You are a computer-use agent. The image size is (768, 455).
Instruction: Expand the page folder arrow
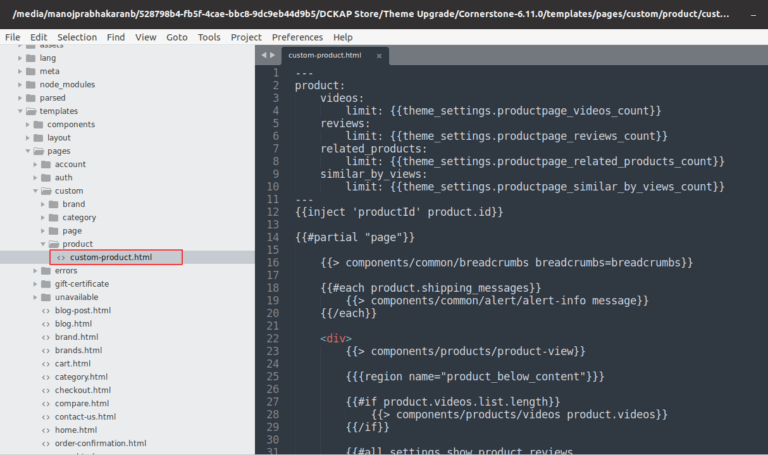click(43, 231)
